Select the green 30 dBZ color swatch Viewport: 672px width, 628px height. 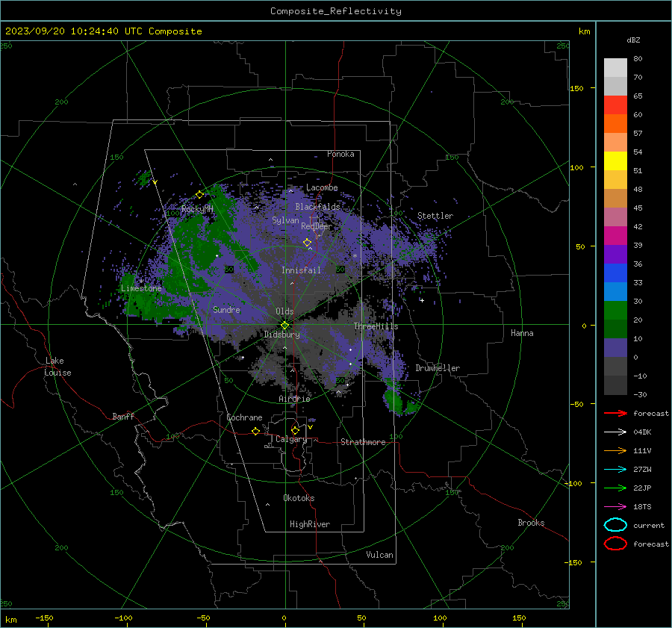click(615, 310)
